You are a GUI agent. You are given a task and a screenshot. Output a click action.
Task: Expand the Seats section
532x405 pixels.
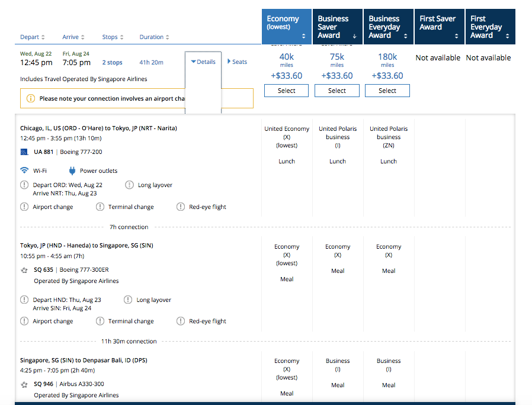click(237, 62)
